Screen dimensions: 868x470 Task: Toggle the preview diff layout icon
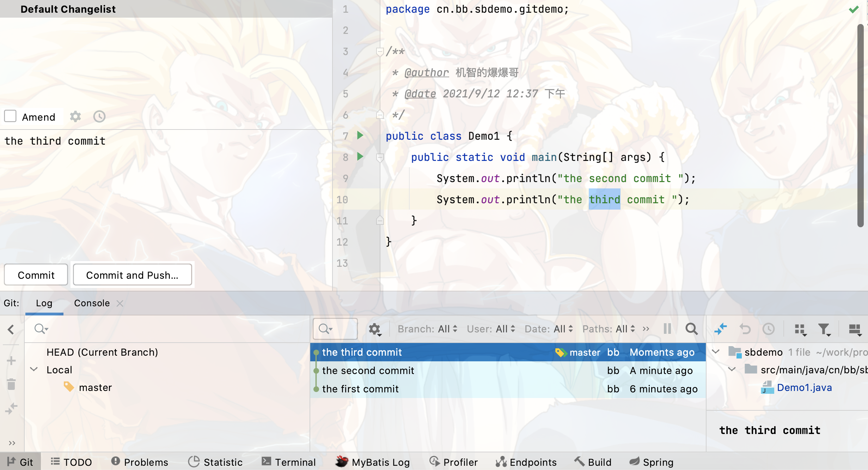click(x=855, y=329)
